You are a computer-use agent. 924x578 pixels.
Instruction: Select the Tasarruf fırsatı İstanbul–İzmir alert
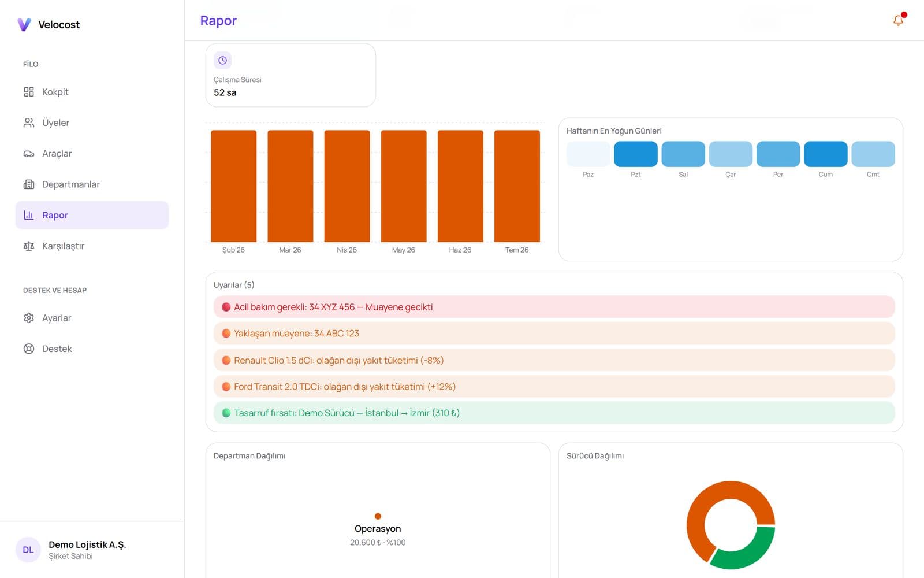(x=554, y=413)
